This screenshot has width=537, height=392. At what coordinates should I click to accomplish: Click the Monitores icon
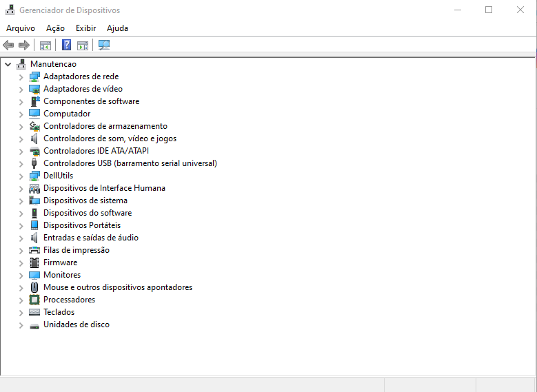point(34,275)
